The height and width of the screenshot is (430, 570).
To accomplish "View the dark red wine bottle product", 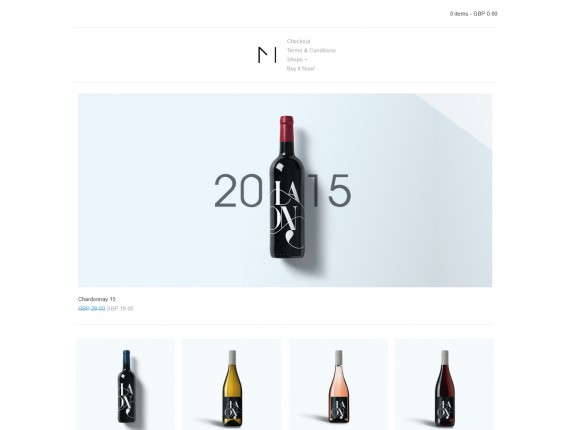I will pos(444,385).
